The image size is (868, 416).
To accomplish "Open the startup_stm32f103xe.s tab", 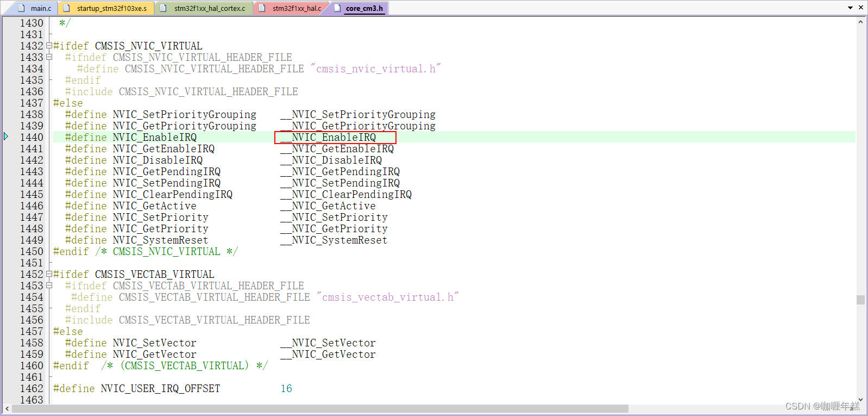I will [106, 8].
